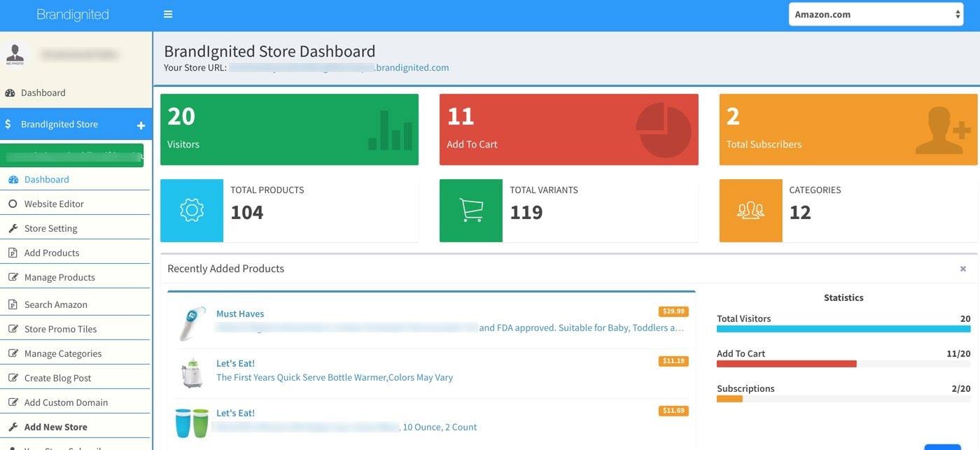
Task: Click edit icon beside Manage Categories
Action: pos(13,353)
